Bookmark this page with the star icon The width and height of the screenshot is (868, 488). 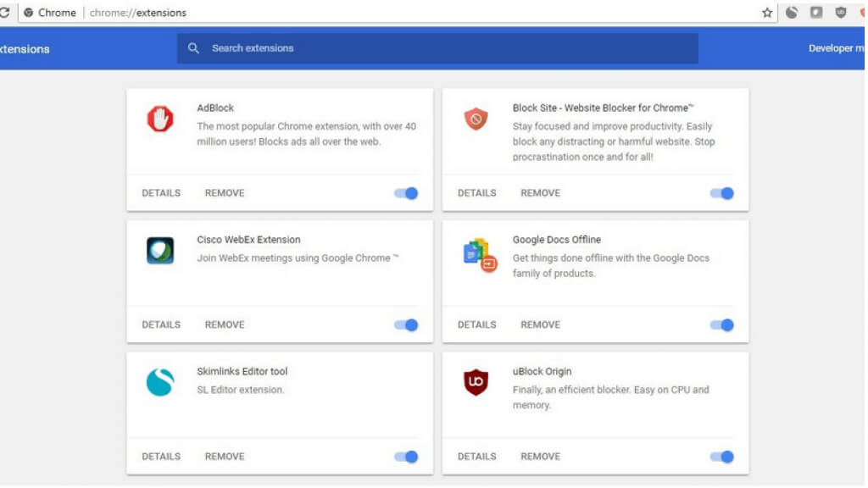click(767, 13)
